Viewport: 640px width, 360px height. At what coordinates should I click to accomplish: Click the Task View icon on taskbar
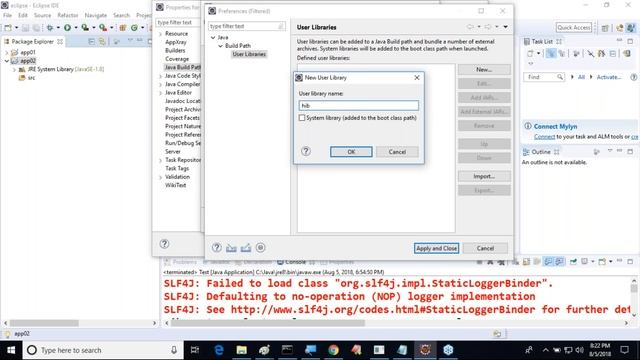click(x=195, y=350)
